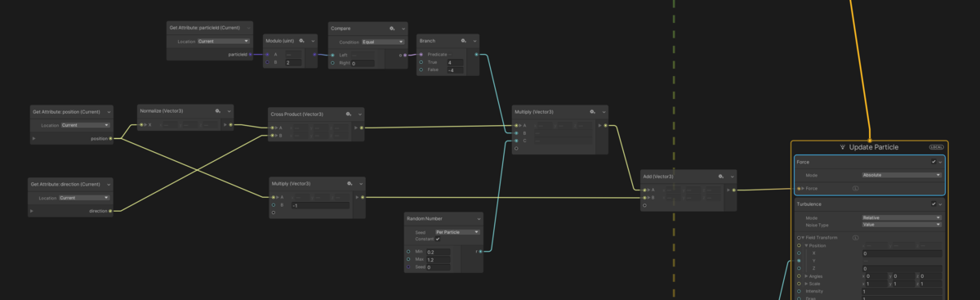Open the Force Mode dropdown
The image size is (980, 300).
902,175
